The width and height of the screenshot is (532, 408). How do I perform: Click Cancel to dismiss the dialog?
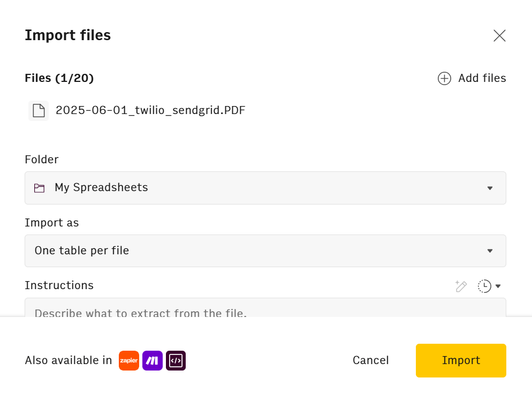(x=370, y=360)
